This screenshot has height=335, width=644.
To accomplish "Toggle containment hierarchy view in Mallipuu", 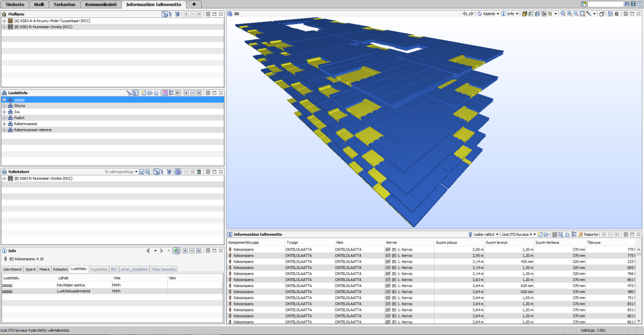I will point(165,14).
